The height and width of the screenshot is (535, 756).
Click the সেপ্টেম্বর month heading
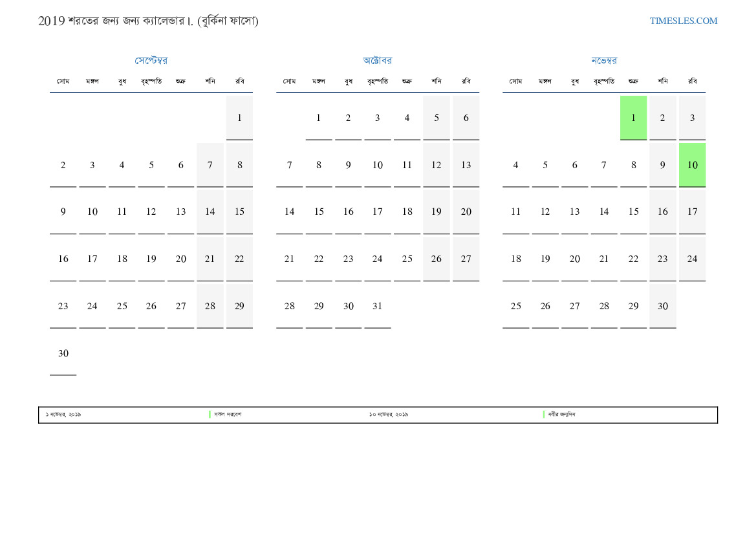[151, 61]
